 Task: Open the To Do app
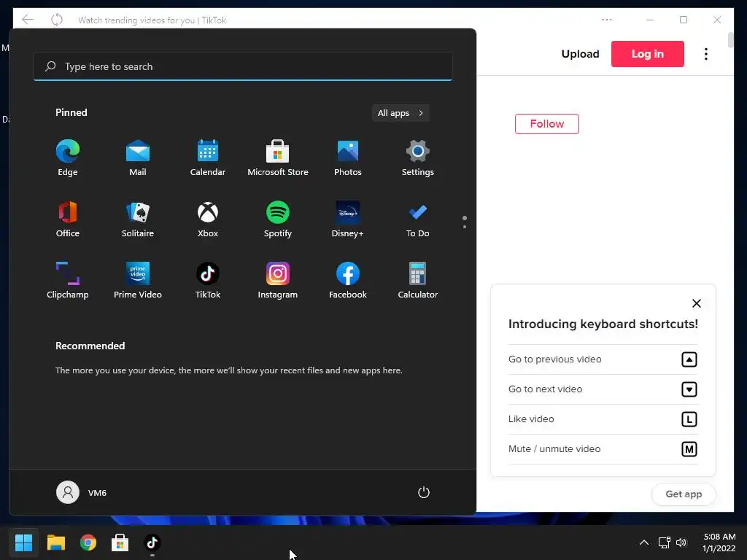coord(418,219)
